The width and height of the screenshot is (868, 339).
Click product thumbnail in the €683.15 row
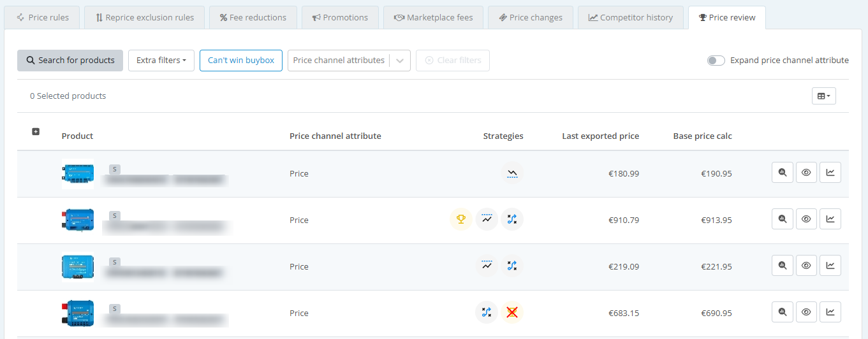click(x=78, y=314)
